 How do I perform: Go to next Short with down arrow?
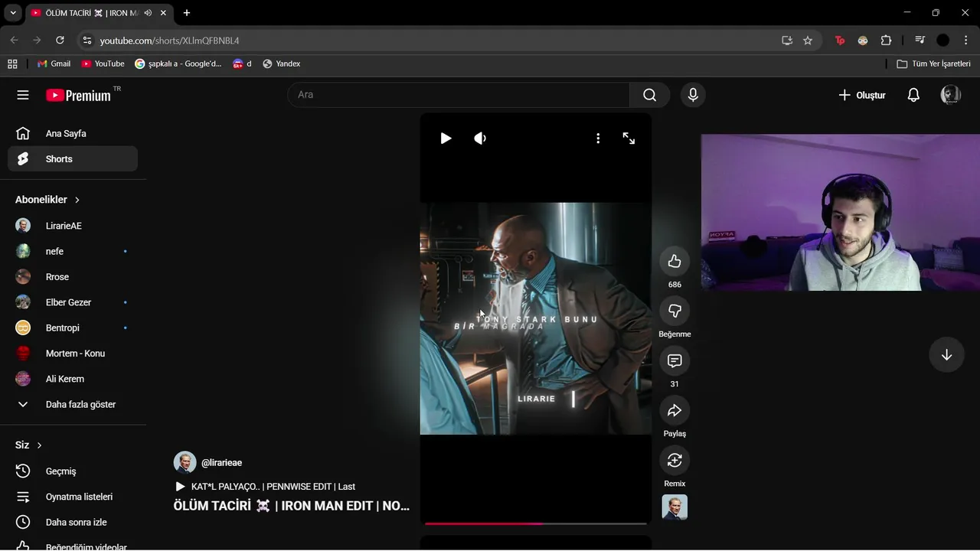[x=946, y=355]
